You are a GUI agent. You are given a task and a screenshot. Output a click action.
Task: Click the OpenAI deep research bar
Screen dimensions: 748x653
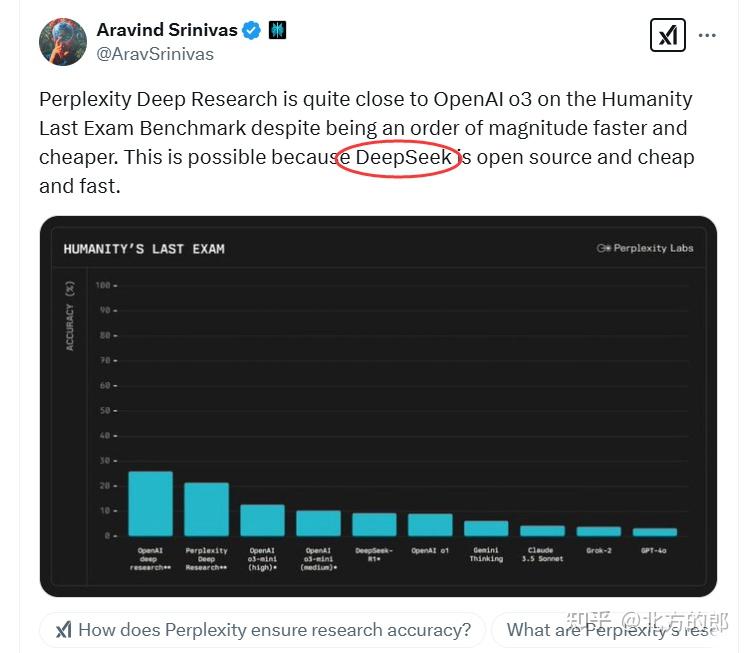click(150, 503)
